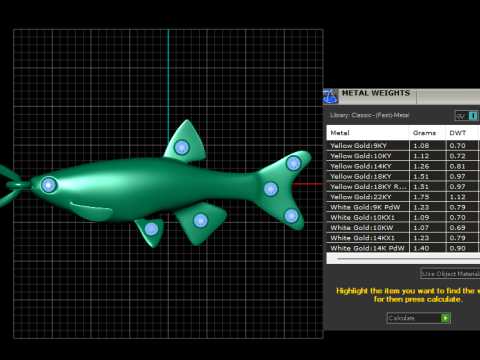Click the 0.72 DWT cell
480x360 pixels.
[x=462, y=156]
